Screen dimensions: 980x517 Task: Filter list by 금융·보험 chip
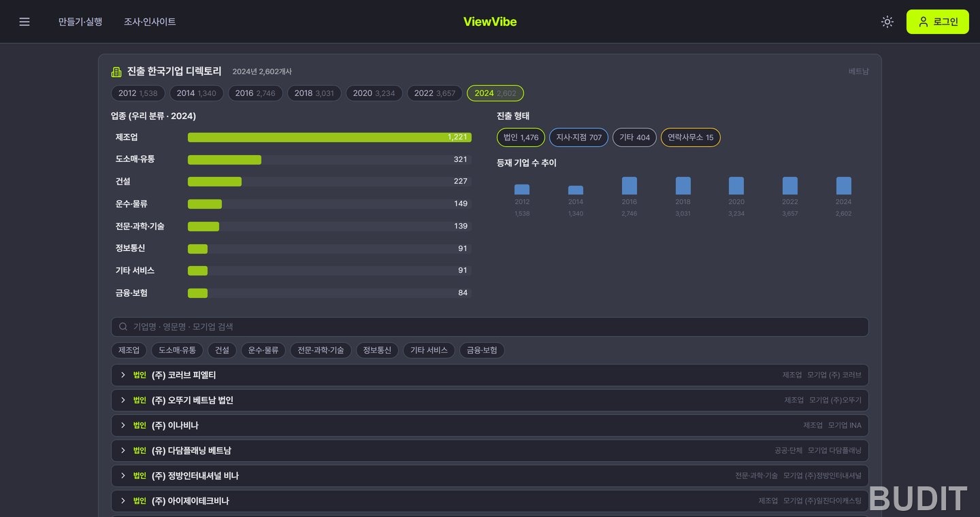coord(482,350)
